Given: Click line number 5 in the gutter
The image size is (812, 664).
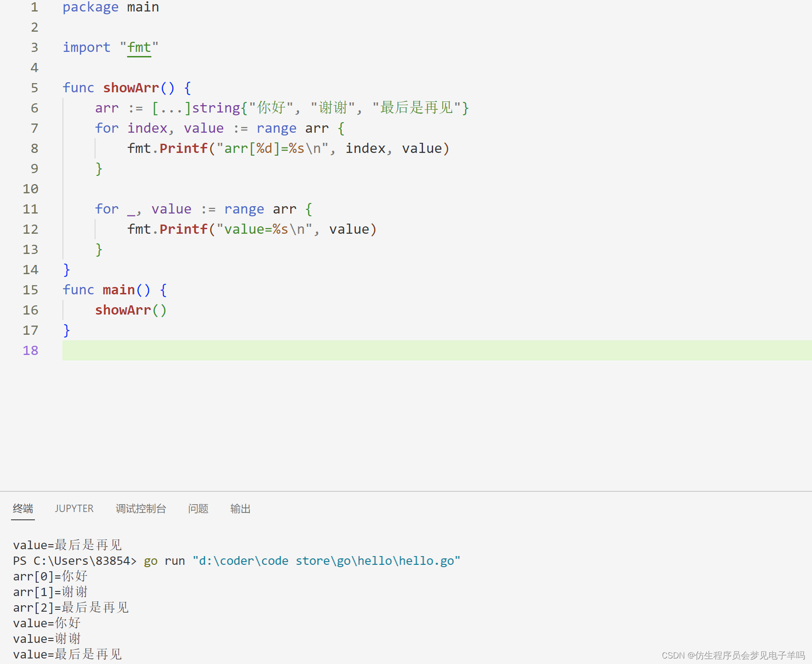Looking at the screenshot, I should [34, 88].
